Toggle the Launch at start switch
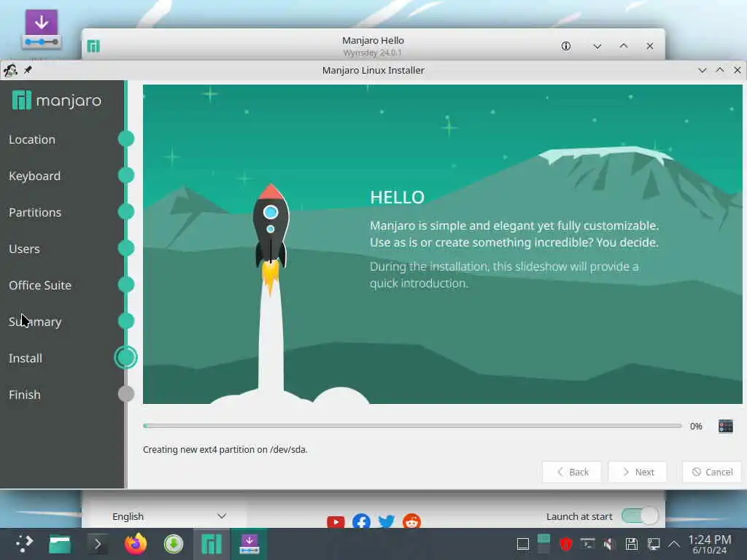This screenshot has width=747, height=560. click(640, 516)
